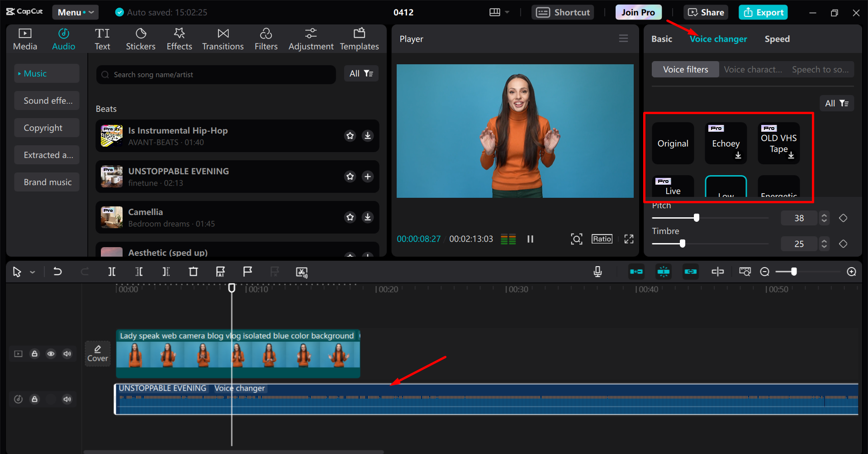868x454 pixels.
Task: Click the Pitch value stepper arrows
Action: click(824, 218)
